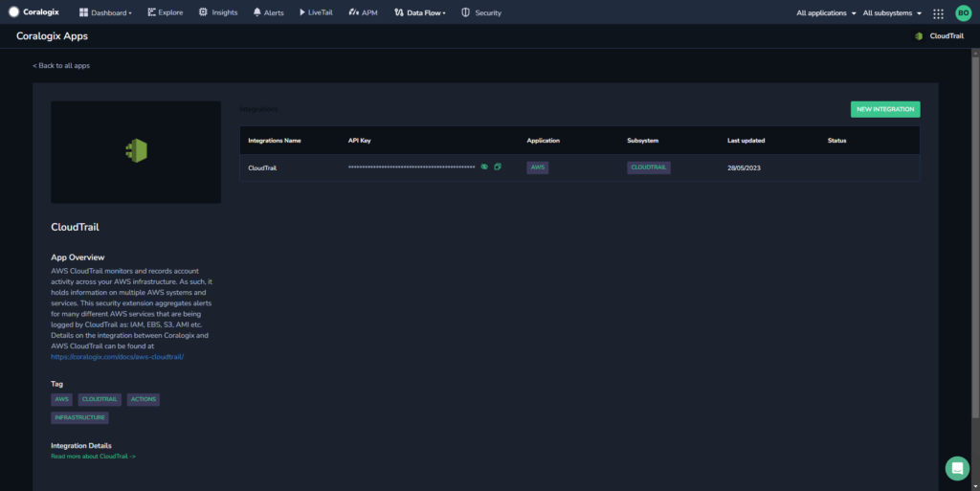Navigate to APM

(363, 12)
